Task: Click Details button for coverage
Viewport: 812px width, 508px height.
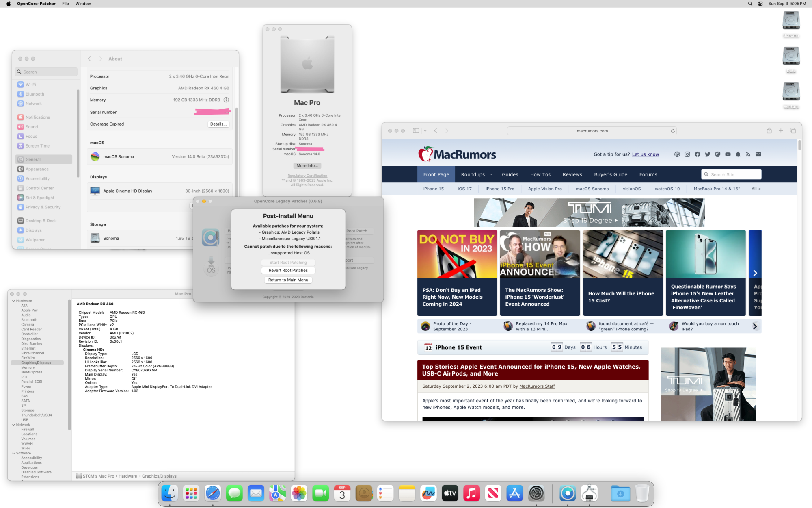Action: point(218,124)
